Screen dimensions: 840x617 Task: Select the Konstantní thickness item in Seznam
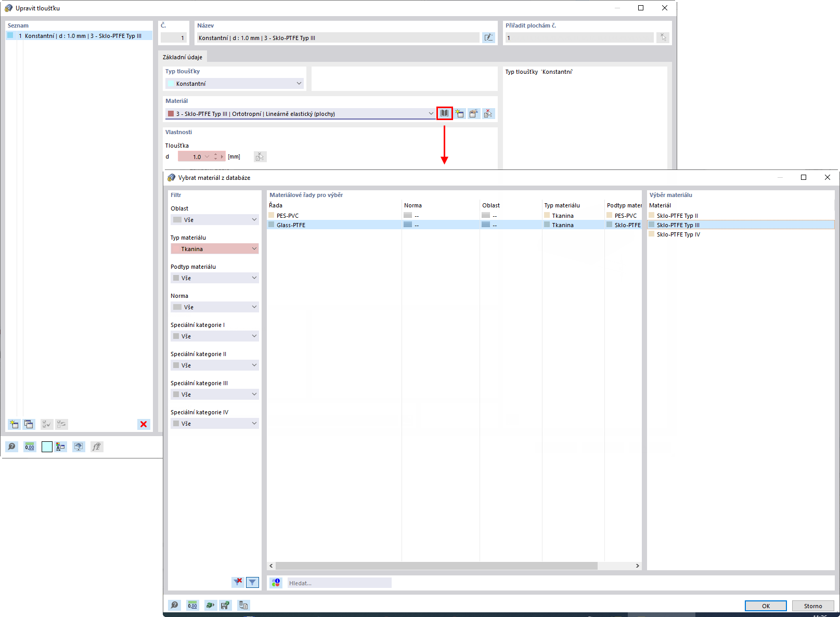[x=79, y=36]
